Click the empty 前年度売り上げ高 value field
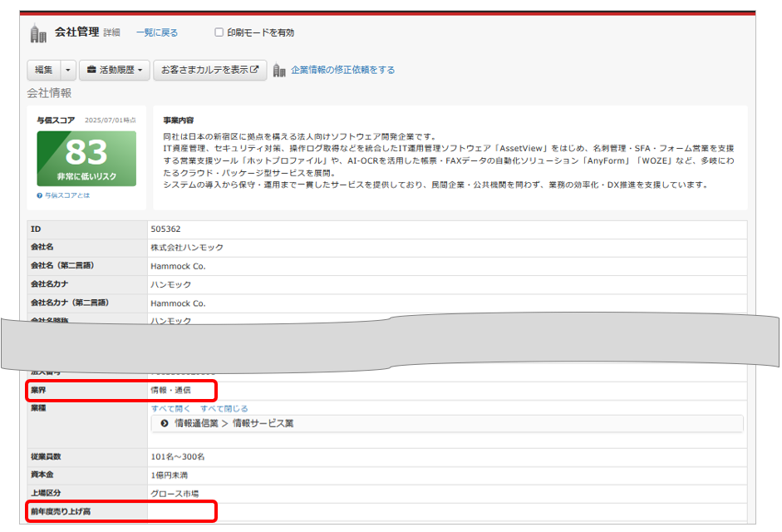The width and height of the screenshot is (782, 532). coord(446,510)
